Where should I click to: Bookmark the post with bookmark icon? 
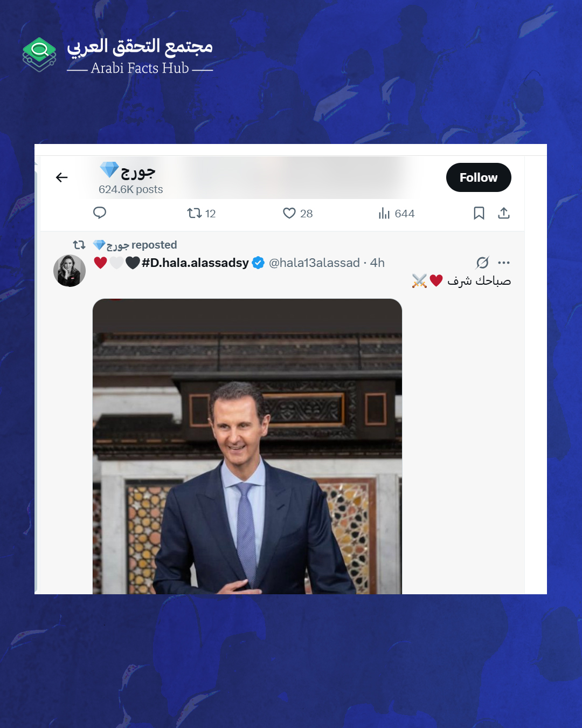[x=479, y=214]
